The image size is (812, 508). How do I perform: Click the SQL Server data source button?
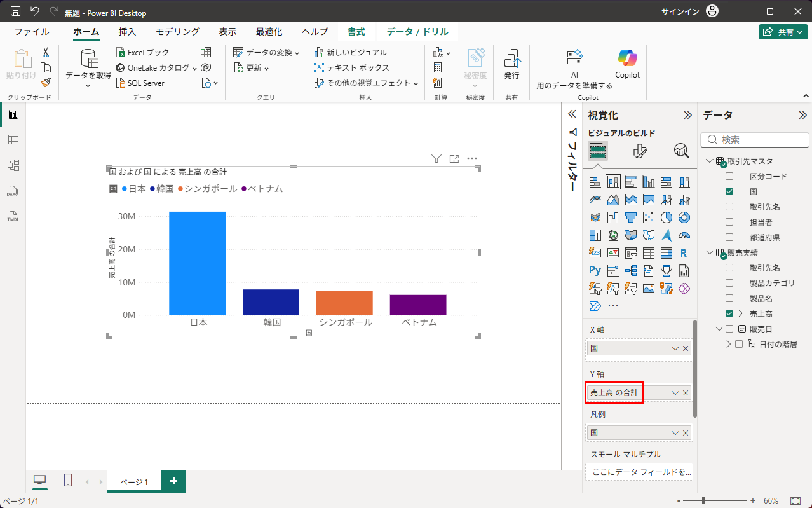tap(140, 83)
